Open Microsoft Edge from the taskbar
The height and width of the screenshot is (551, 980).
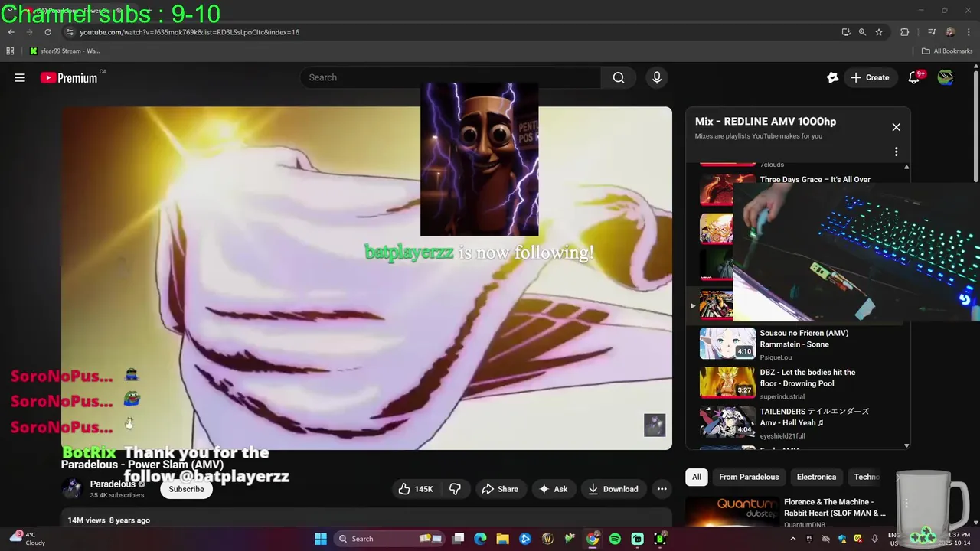click(480, 539)
